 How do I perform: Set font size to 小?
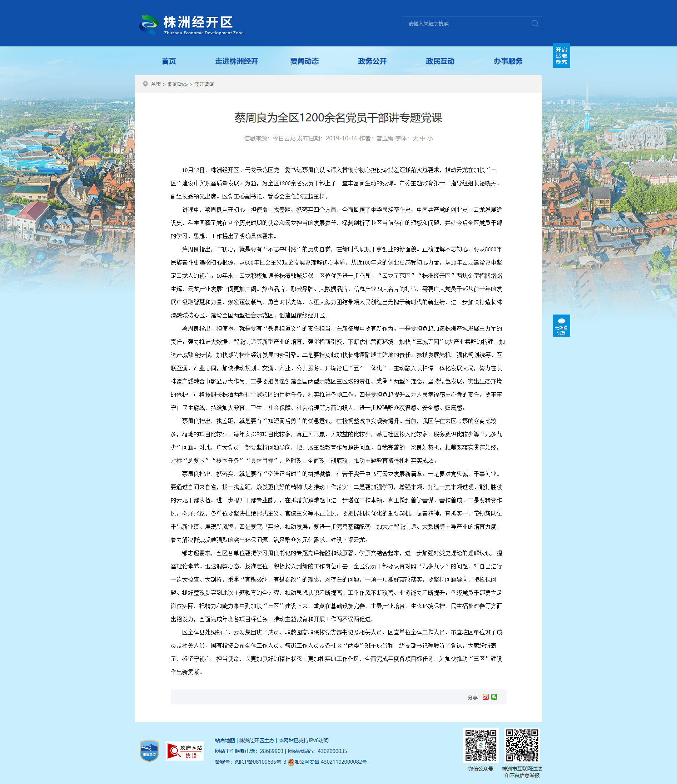click(x=430, y=139)
